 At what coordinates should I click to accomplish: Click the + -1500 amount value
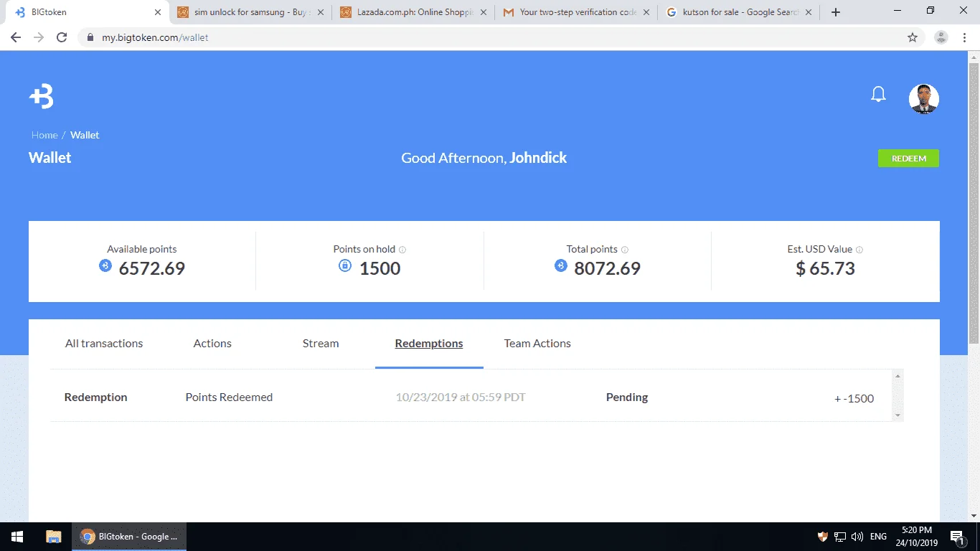point(854,399)
